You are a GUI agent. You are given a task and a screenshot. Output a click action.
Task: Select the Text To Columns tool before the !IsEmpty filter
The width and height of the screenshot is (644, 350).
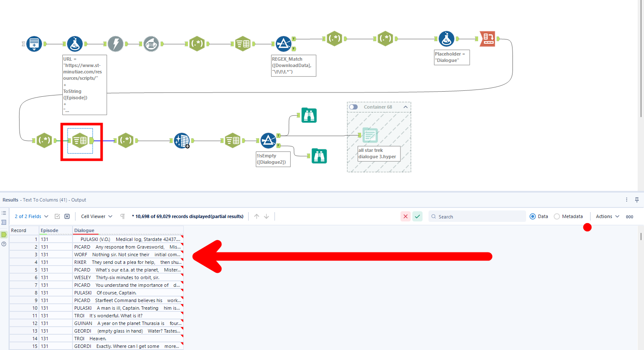(232, 140)
